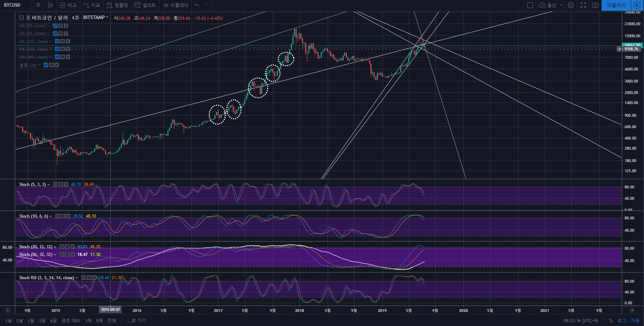
Task: Expand the Stoch (5, 3, 3) indicator menu
Action: pyautogui.click(x=49, y=184)
